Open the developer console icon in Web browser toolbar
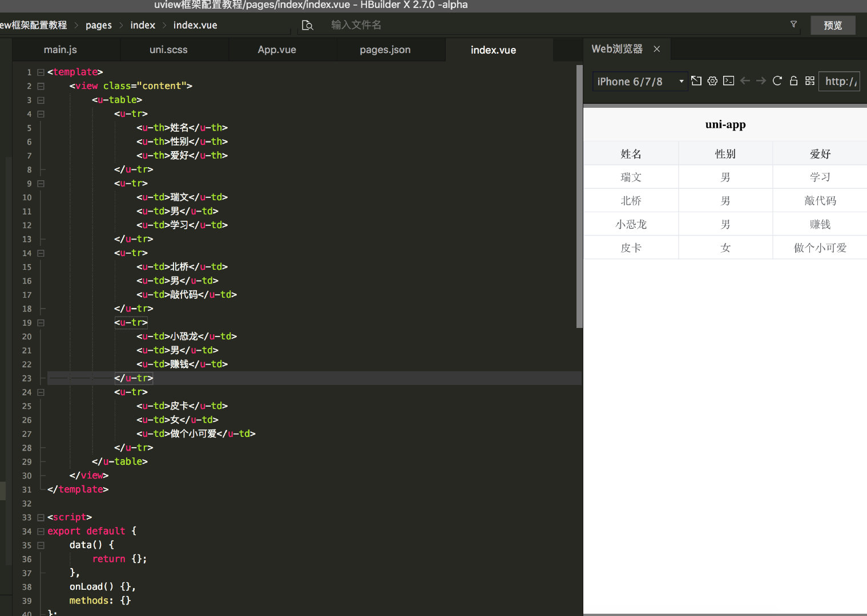The height and width of the screenshot is (616, 867). click(x=728, y=81)
